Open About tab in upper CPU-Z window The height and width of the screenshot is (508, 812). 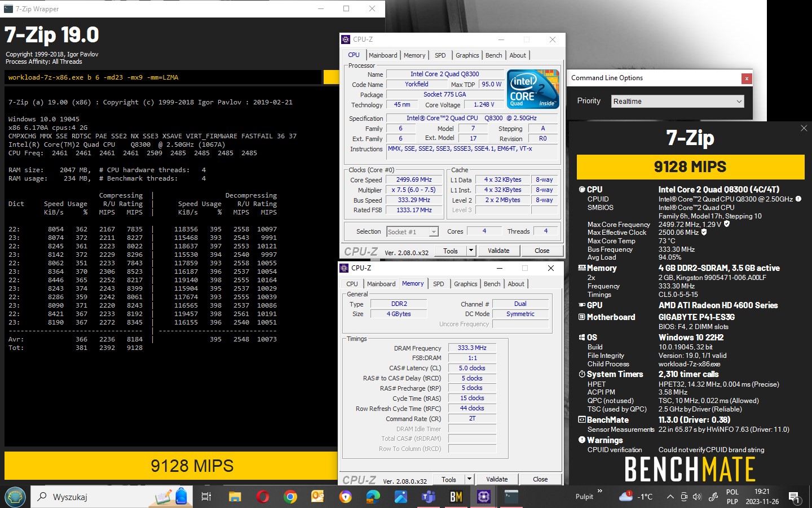point(518,55)
